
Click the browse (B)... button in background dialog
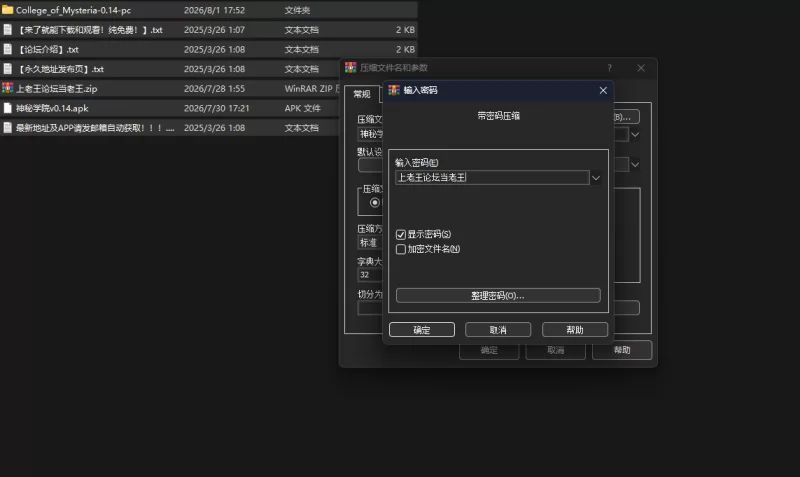pos(626,117)
